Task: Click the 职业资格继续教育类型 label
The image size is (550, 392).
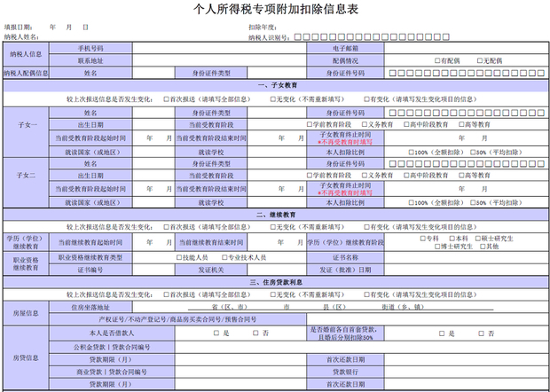Action: click(90, 258)
